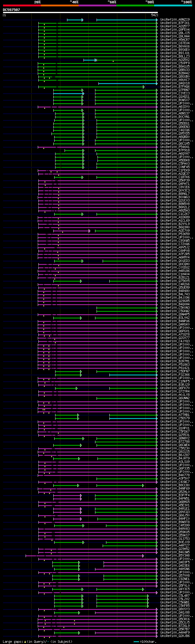Select the UniRef100_Q921S5 label
Image resolution: width=195 pixels, height=644 pixels.
pyautogui.click(x=175, y=452)
